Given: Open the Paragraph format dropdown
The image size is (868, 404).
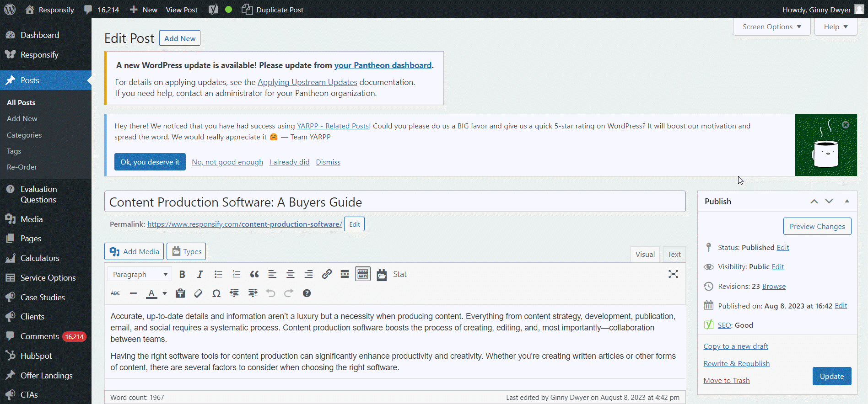Looking at the screenshot, I should pos(140,274).
